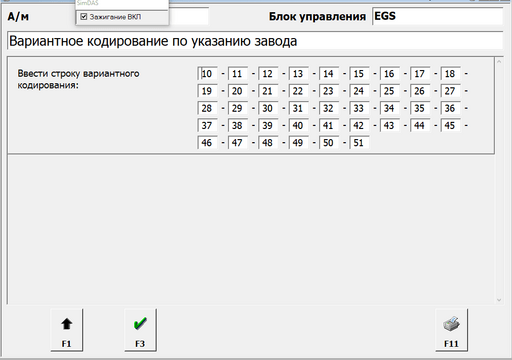
Task: Select coding byte field 38
Action: coord(238,126)
